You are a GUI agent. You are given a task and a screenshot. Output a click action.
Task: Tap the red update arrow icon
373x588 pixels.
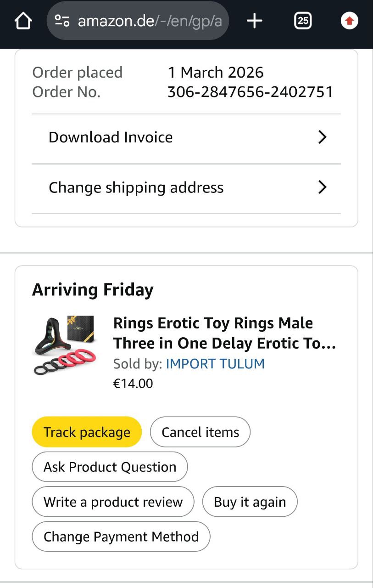349,21
